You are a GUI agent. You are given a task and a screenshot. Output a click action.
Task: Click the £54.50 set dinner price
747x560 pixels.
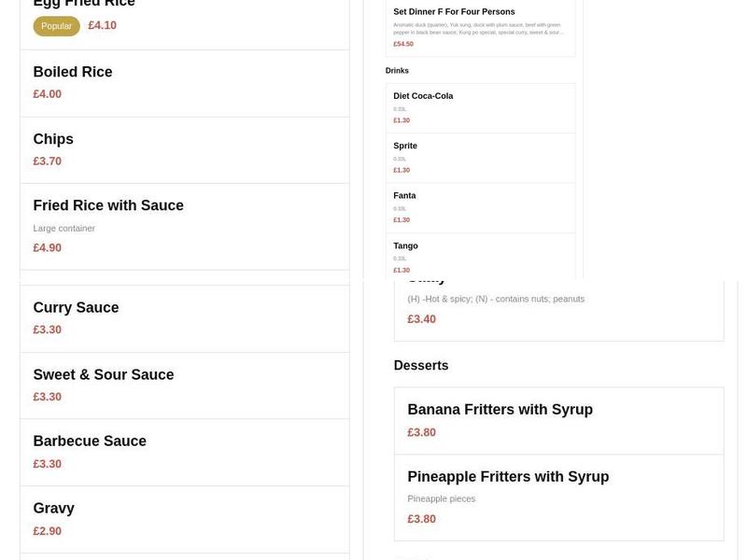click(x=403, y=44)
